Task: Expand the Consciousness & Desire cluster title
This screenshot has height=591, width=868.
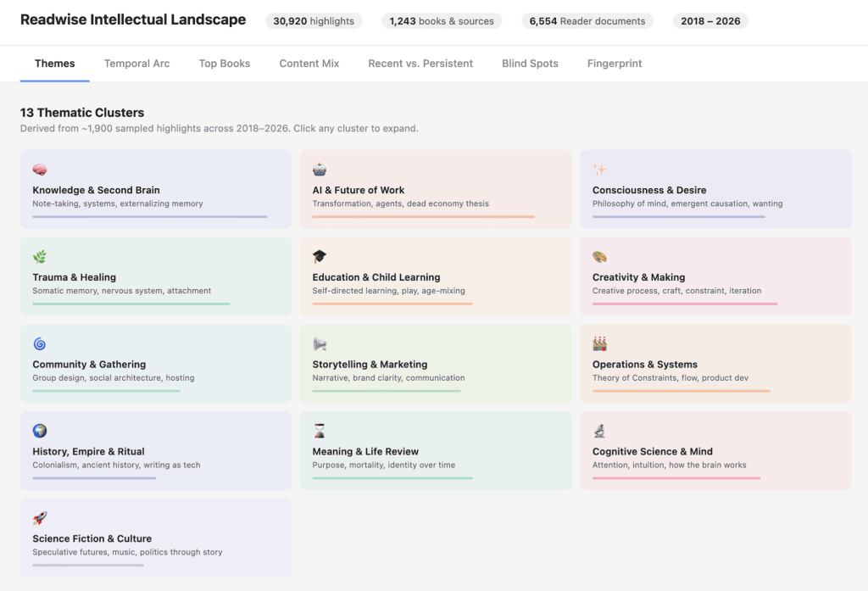Action: tap(648, 190)
